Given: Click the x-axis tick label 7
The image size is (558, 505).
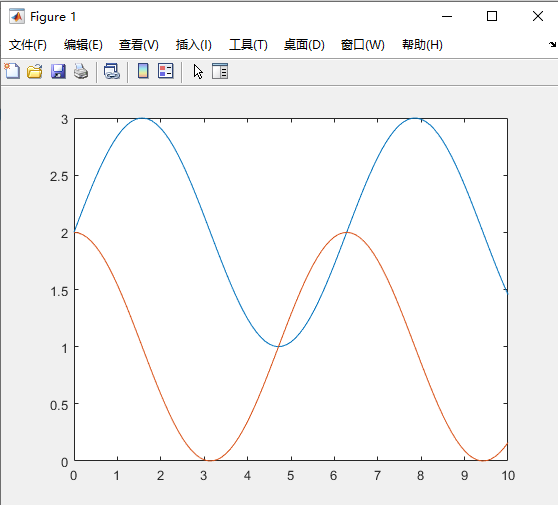Looking at the screenshot, I should coord(377,475).
